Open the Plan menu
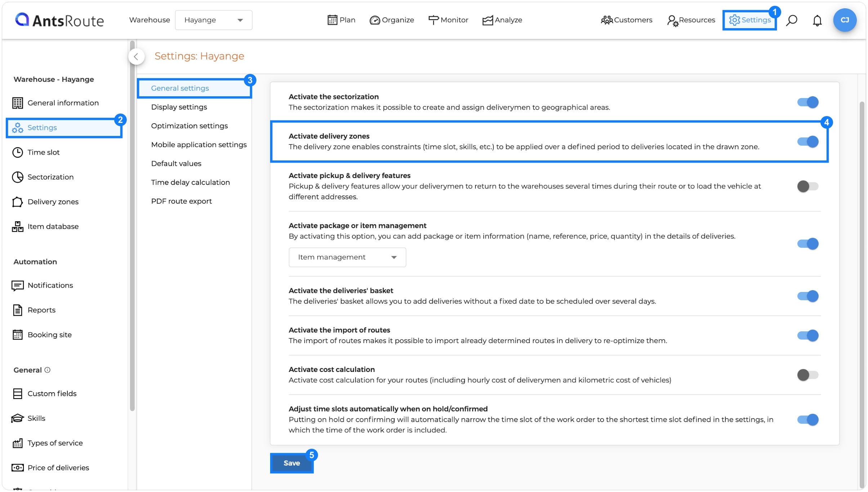Image resolution: width=868 pixels, height=492 pixels. point(341,20)
